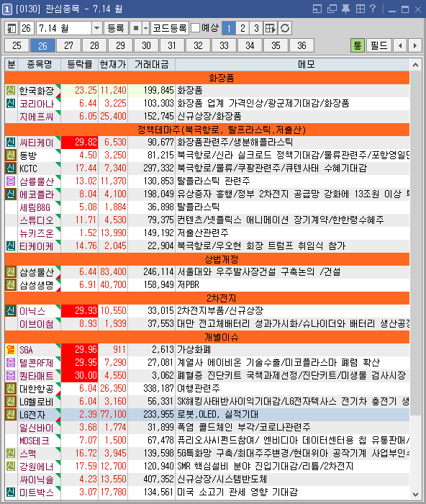The height and width of the screenshot is (504, 426).
Task: Click the scrollbar up arrow
Action: pos(415,65)
